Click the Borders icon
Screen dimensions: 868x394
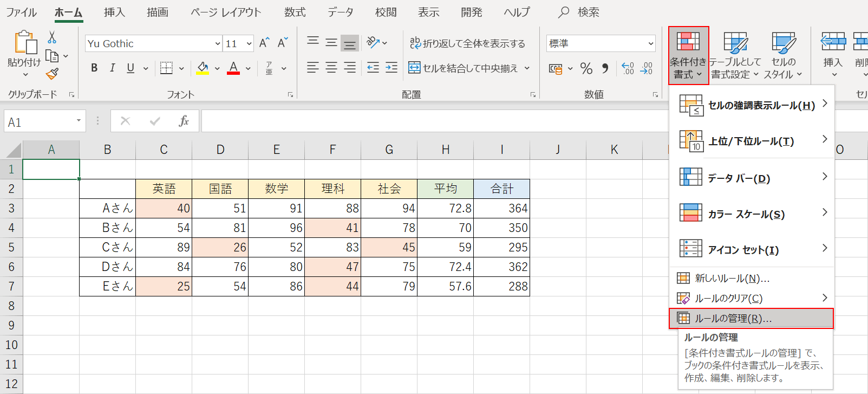click(166, 68)
